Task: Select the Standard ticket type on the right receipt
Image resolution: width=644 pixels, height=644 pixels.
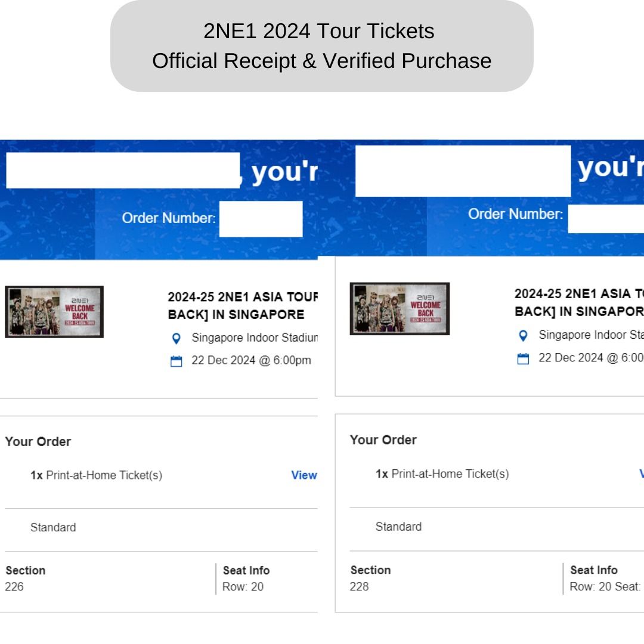Action: (398, 527)
